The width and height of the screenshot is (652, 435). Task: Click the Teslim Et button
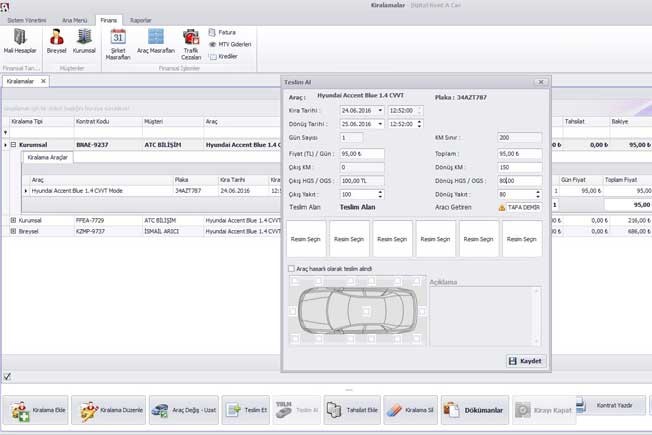point(246,410)
